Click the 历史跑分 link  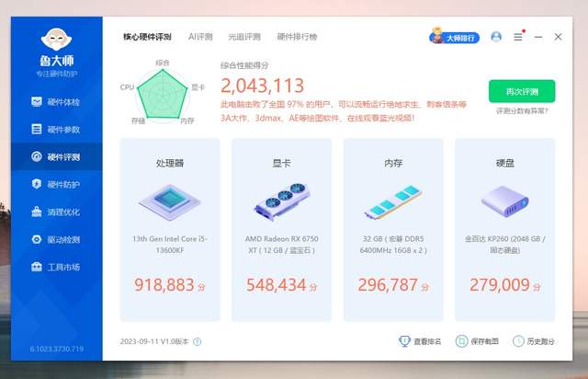tap(534, 341)
